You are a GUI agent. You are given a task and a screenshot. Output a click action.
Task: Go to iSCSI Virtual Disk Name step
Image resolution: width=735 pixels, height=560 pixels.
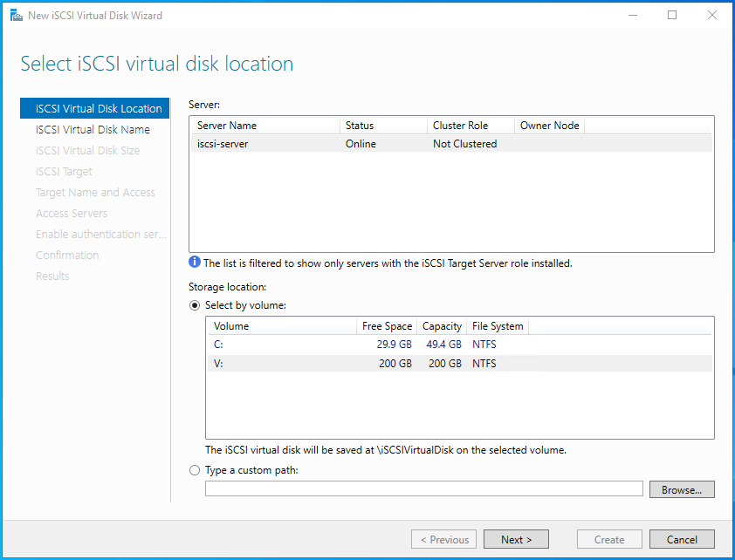pyautogui.click(x=93, y=130)
